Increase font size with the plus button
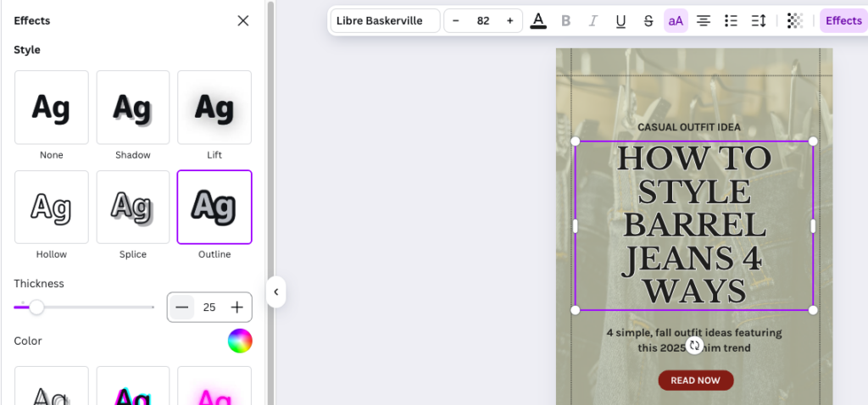This screenshot has height=405, width=868. pyautogui.click(x=509, y=20)
